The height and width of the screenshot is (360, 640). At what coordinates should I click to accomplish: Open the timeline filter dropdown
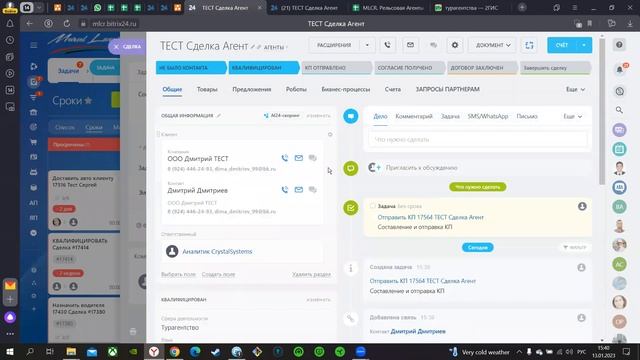click(575, 247)
